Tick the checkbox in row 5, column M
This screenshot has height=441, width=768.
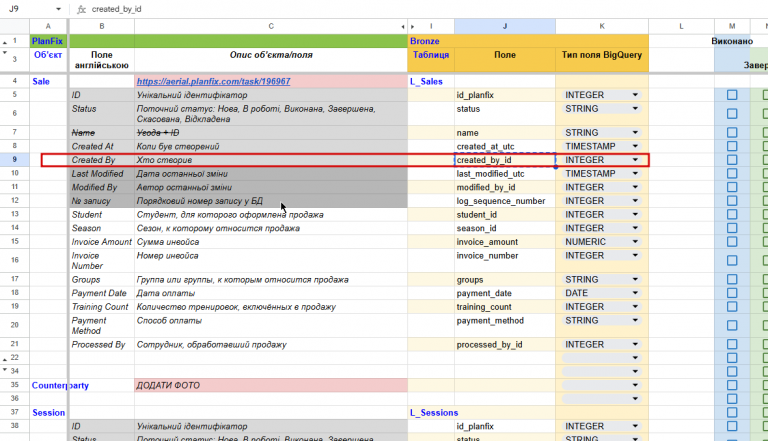(x=732, y=95)
